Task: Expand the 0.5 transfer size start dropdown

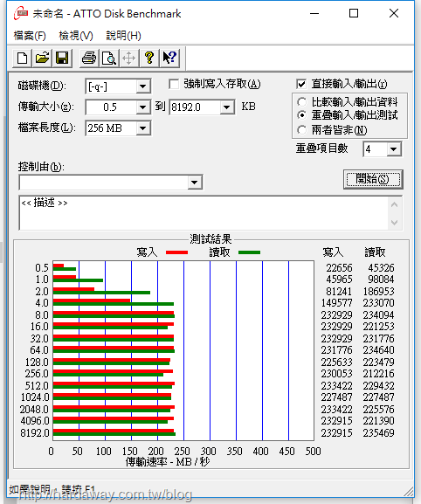Action: 142,107
